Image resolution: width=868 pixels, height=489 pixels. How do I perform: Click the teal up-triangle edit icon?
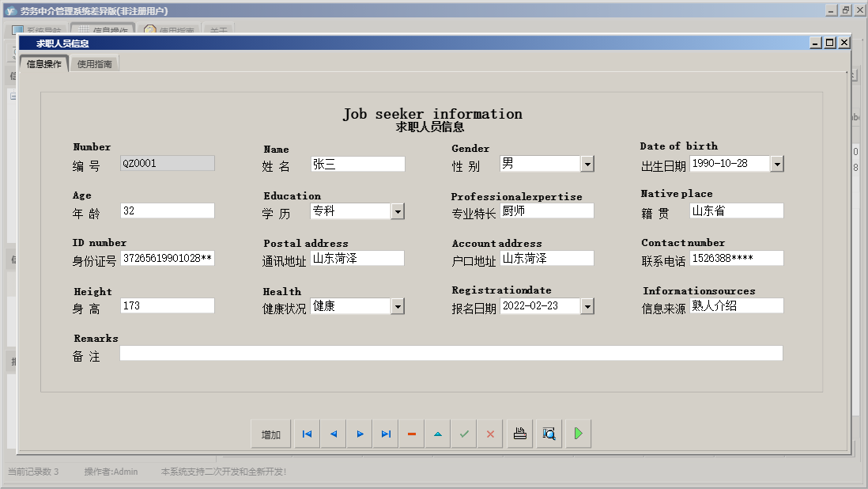[x=438, y=434]
